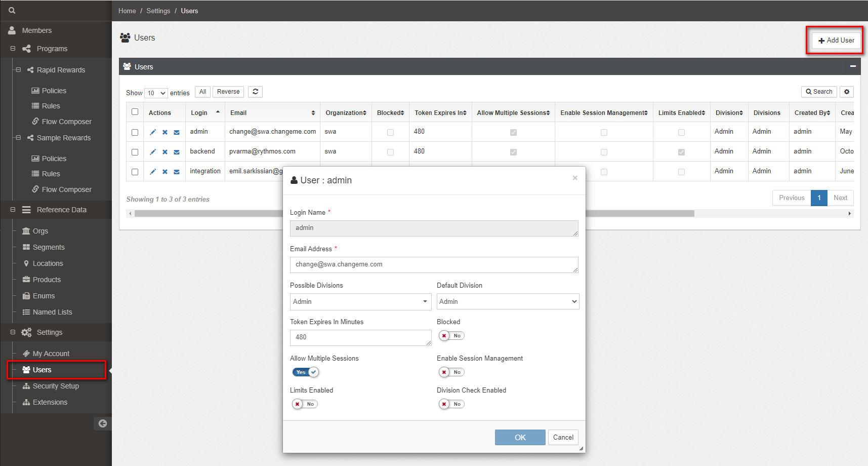Open the Possible Divisions dropdown
This screenshot has height=466, width=868.
point(360,301)
